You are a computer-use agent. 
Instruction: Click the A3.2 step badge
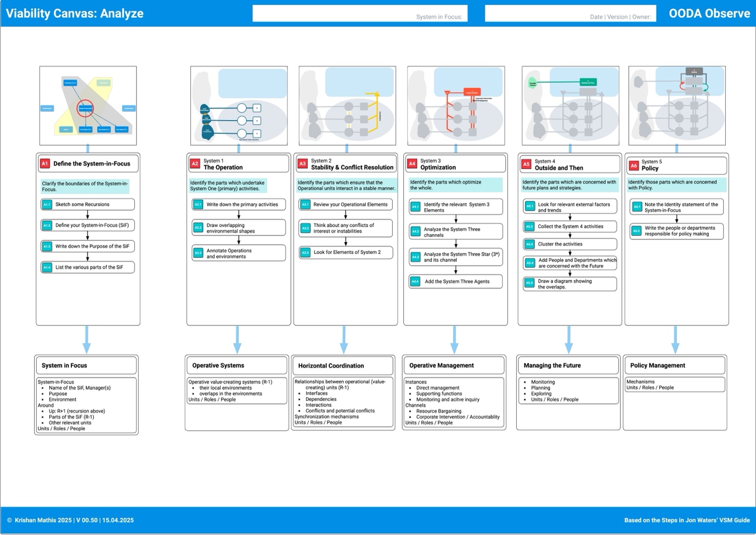(x=306, y=228)
